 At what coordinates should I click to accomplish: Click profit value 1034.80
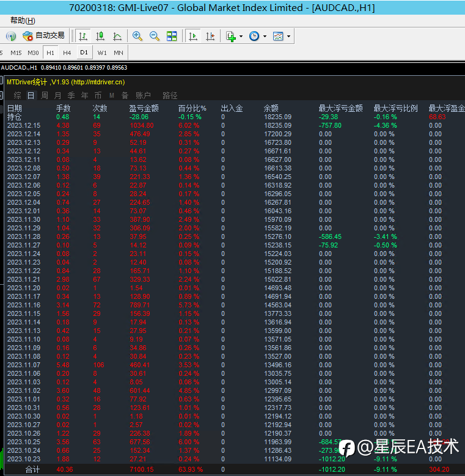coord(142,125)
